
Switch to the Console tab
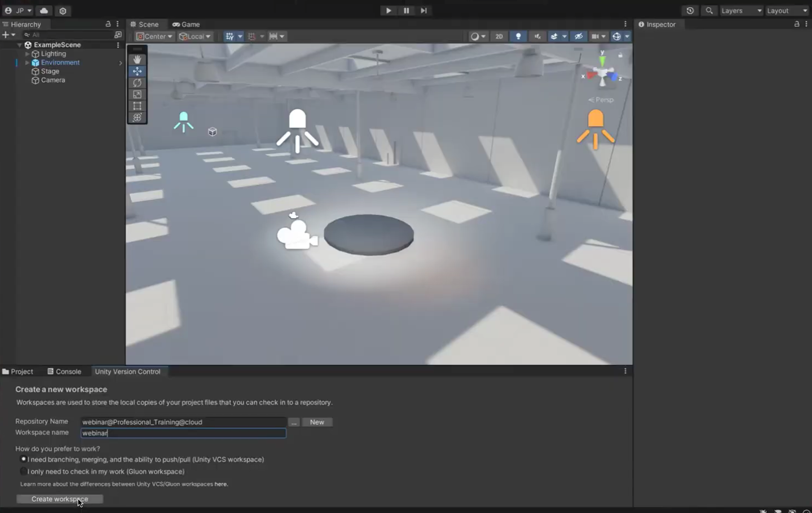point(64,372)
